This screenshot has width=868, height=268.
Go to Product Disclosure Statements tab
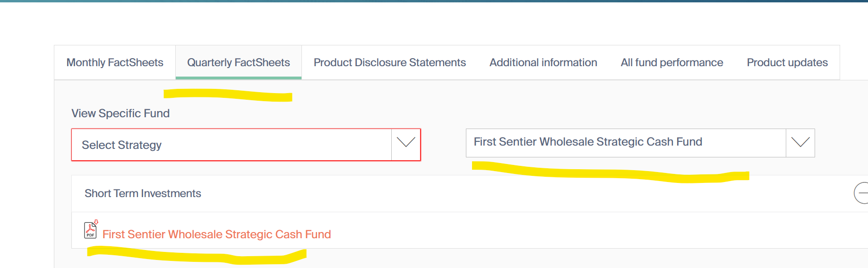pyautogui.click(x=389, y=62)
